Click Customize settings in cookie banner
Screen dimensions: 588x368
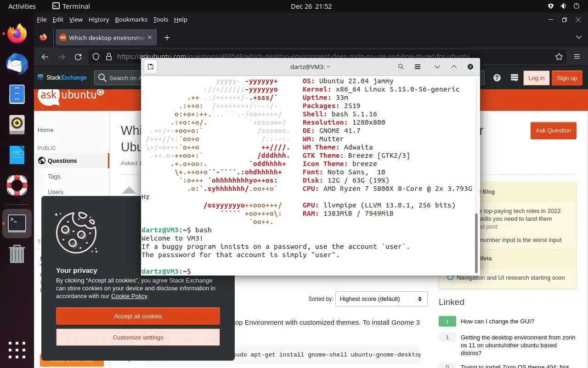tap(138, 338)
